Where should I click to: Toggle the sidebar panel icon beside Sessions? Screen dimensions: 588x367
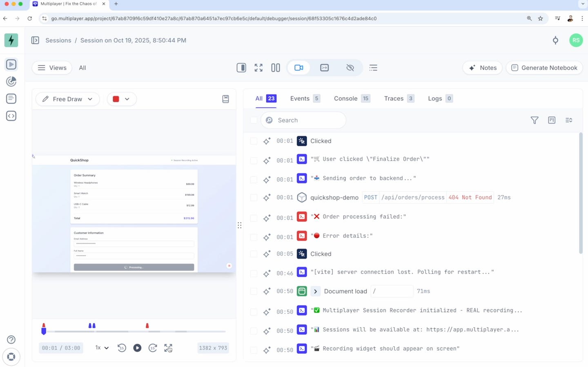(35, 40)
